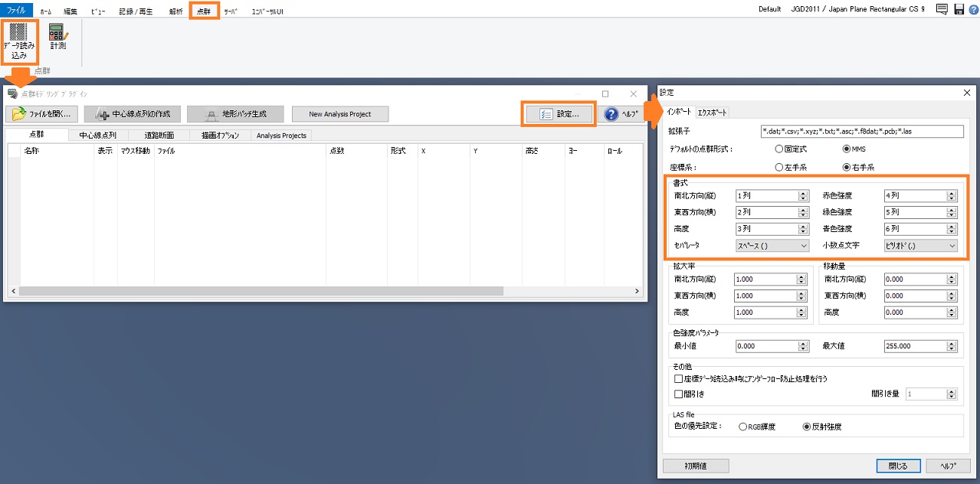The width and height of the screenshot is (980, 484).
Task: Click the 拡張子 file extensions field
Action: 862,132
